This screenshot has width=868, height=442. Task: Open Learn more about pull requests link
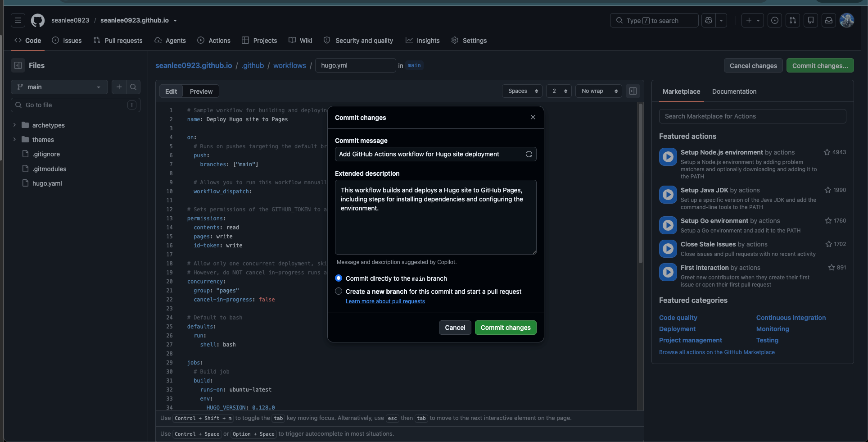pyautogui.click(x=385, y=301)
